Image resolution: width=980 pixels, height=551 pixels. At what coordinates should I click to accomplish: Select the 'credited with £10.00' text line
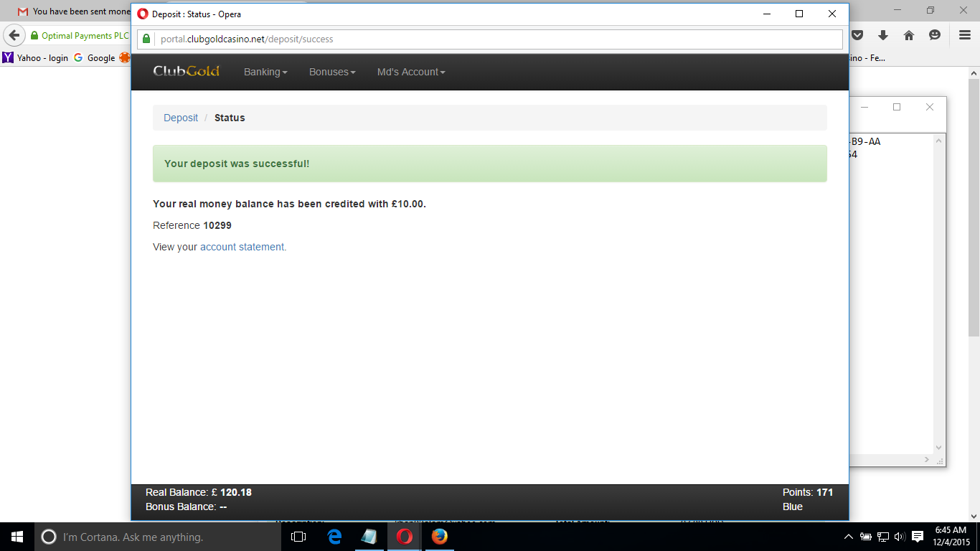[289, 204]
